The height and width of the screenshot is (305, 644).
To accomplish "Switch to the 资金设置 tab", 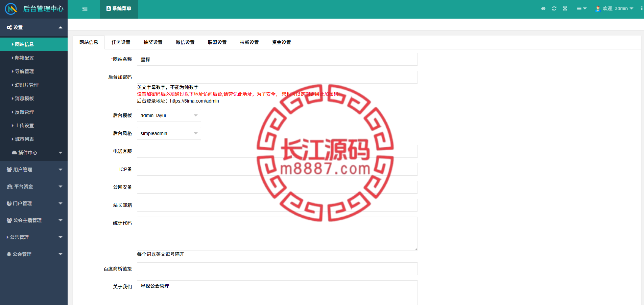I will pos(282,42).
